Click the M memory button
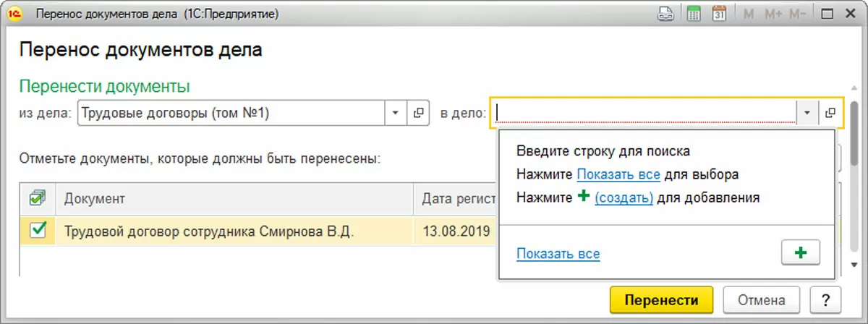 pyautogui.click(x=749, y=13)
